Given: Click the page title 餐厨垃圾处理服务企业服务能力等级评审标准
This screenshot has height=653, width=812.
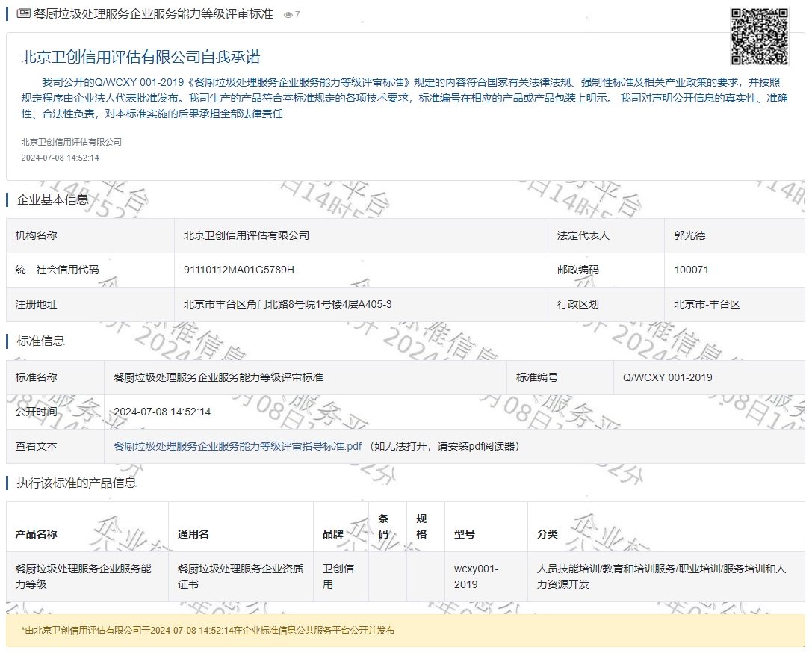Looking at the screenshot, I should [153, 14].
